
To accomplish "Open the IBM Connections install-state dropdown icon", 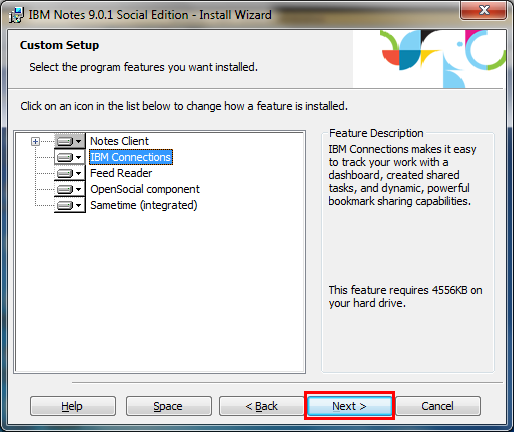I will [70, 157].
